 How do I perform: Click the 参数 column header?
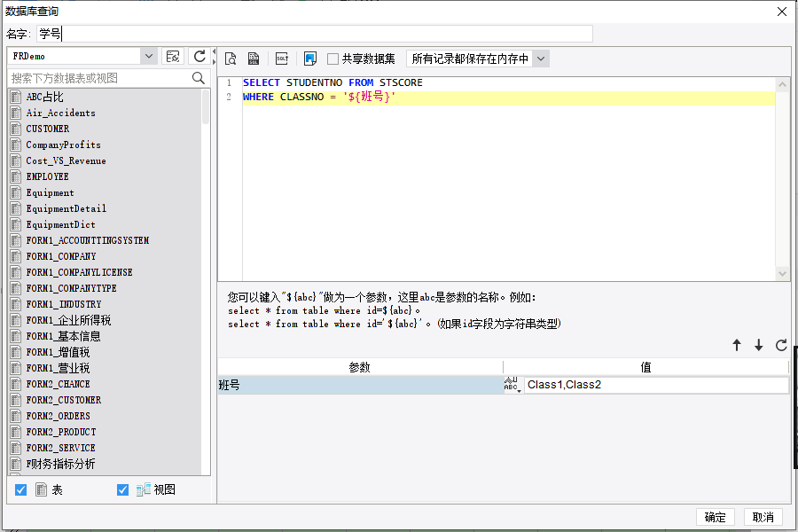point(360,367)
